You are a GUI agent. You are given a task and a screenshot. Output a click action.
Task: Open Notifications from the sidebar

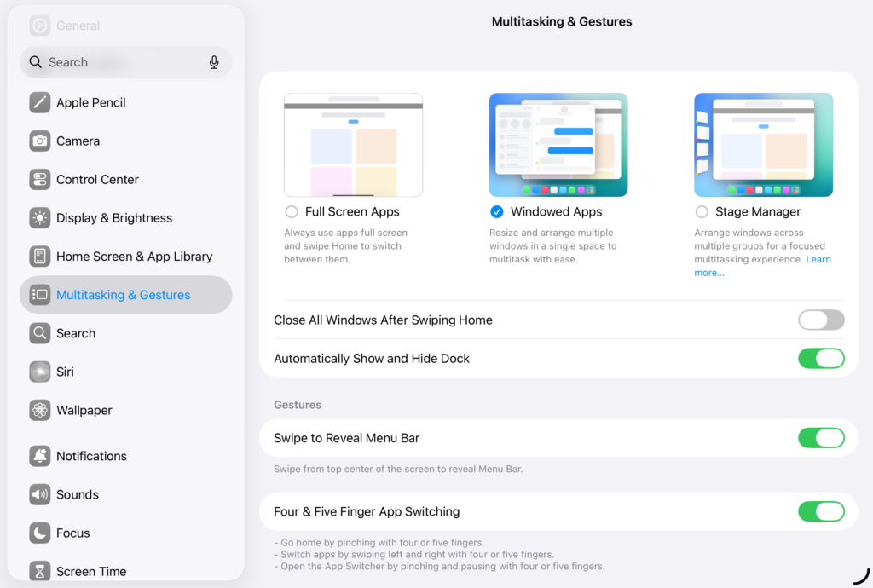(39, 456)
